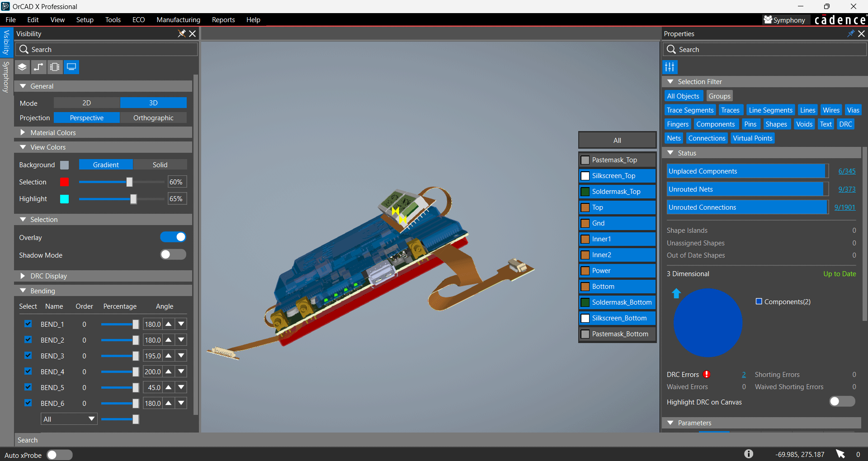This screenshot has height=461, width=868.
Task: Open the Manufacturing menu
Action: pos(178,20)
